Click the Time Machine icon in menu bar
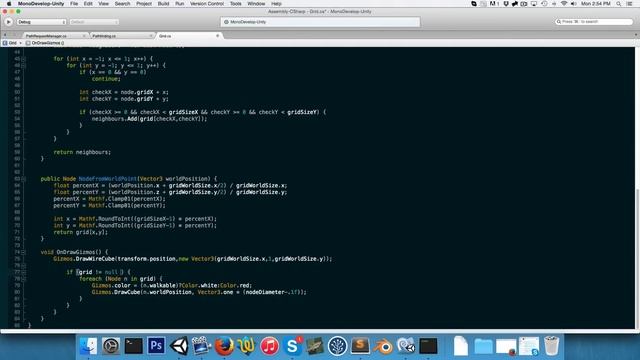This screenshot has width=640, height=360. point(544,4)
